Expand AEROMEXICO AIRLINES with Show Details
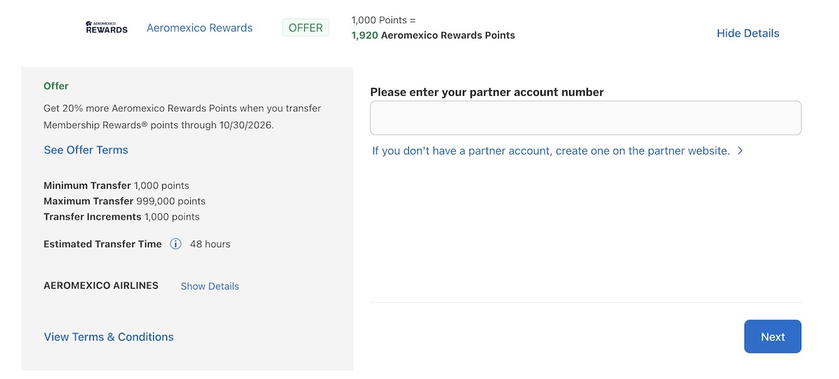839x379 pixels. tap(210, 286)
